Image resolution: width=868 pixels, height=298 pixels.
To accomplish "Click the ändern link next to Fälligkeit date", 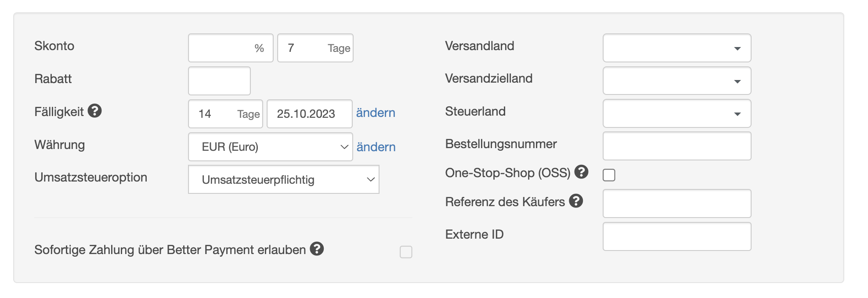I will [x=376, y=113].
